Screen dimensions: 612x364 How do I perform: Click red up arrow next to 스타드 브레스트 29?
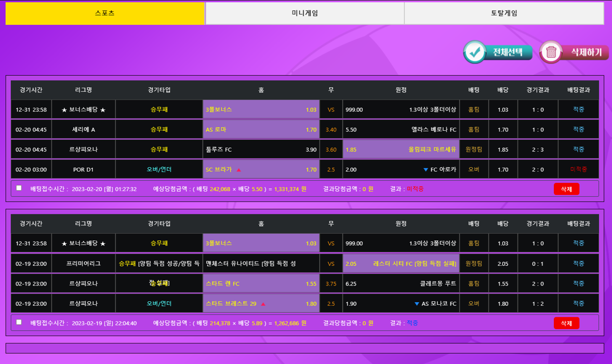[263, 304]
